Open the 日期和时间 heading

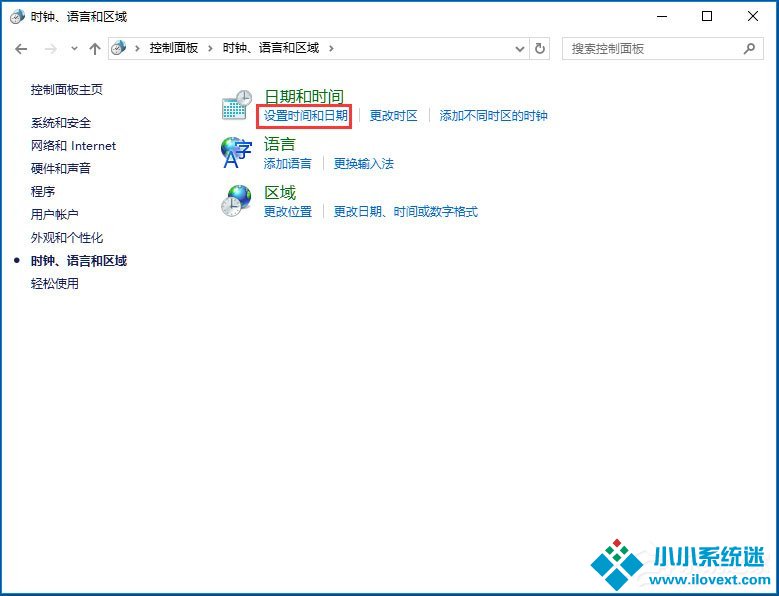(304, 96)
